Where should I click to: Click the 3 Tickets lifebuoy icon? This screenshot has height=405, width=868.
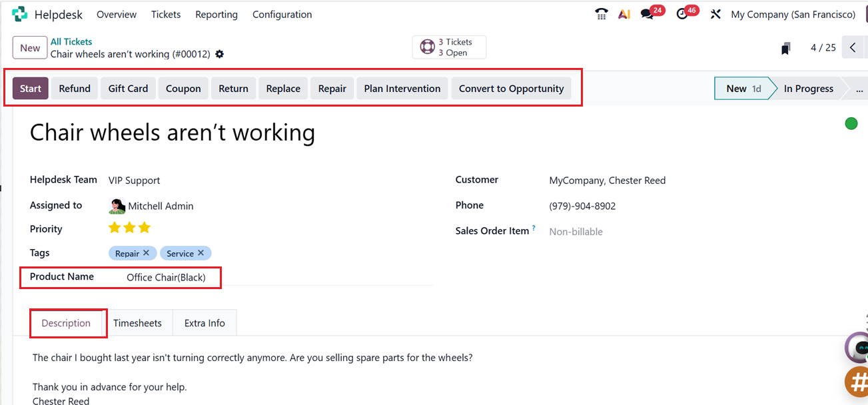click(x=427, y=47)
